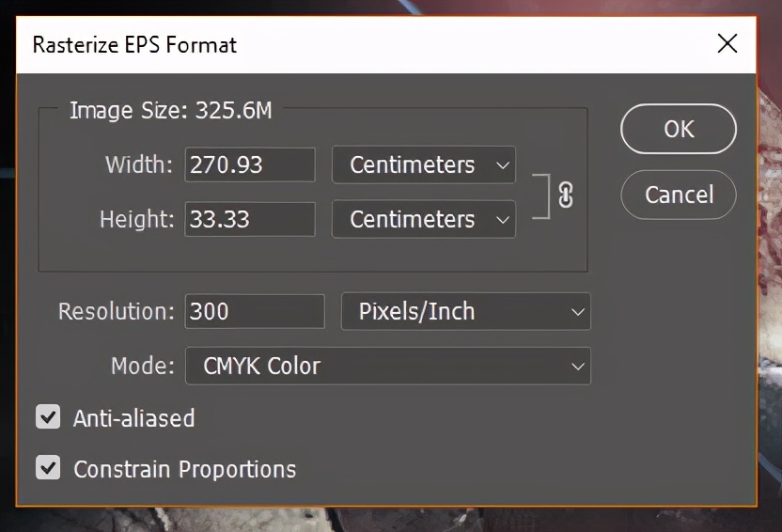Click the Image Size 325.6M heading

171,110
